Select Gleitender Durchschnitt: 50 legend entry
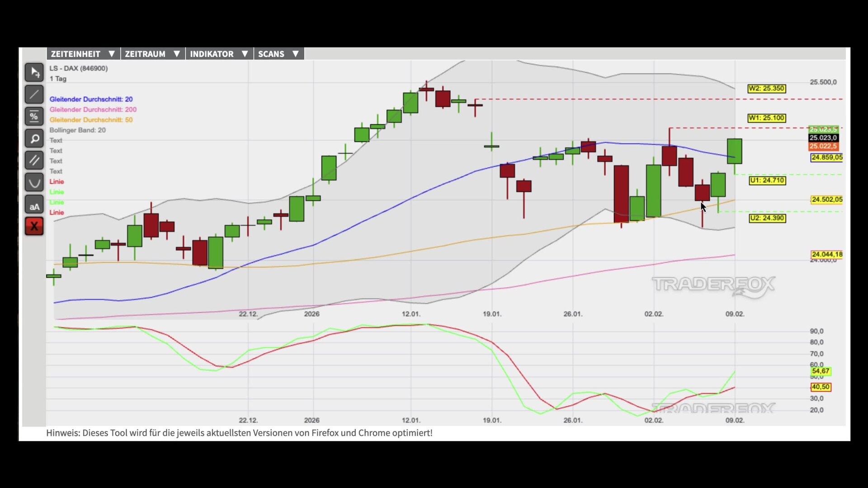 click(x=91, y=120)
